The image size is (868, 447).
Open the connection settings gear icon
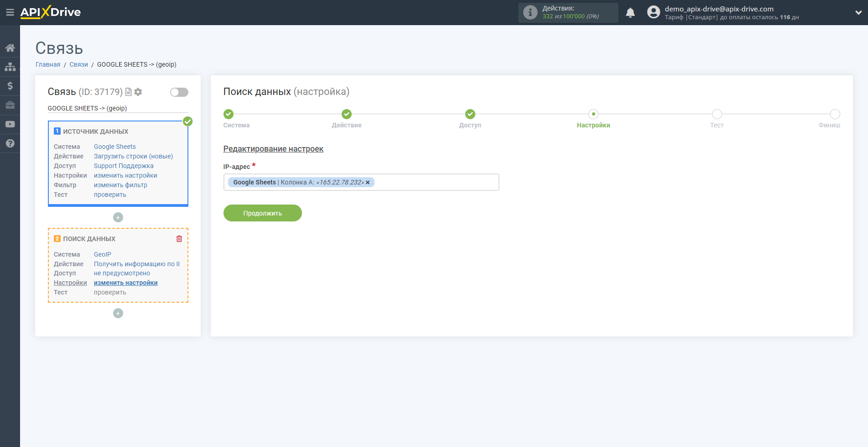138,92
